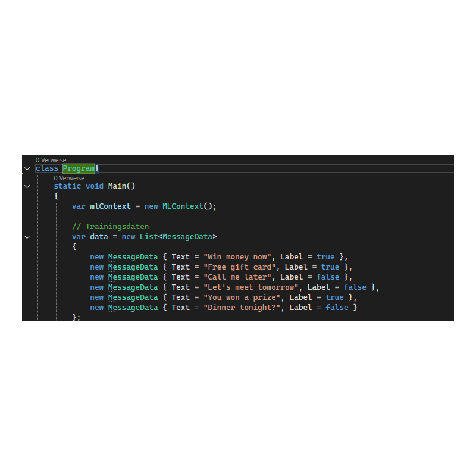Open '0 Verweise' lens above class Program

pyautogui.click(x=51, y=160)
